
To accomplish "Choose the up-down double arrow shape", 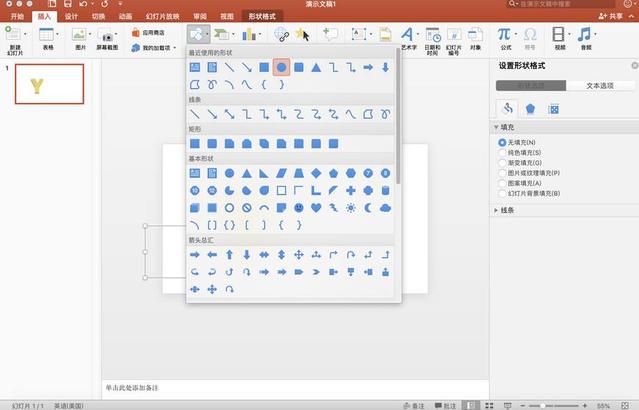I will 281,255.
